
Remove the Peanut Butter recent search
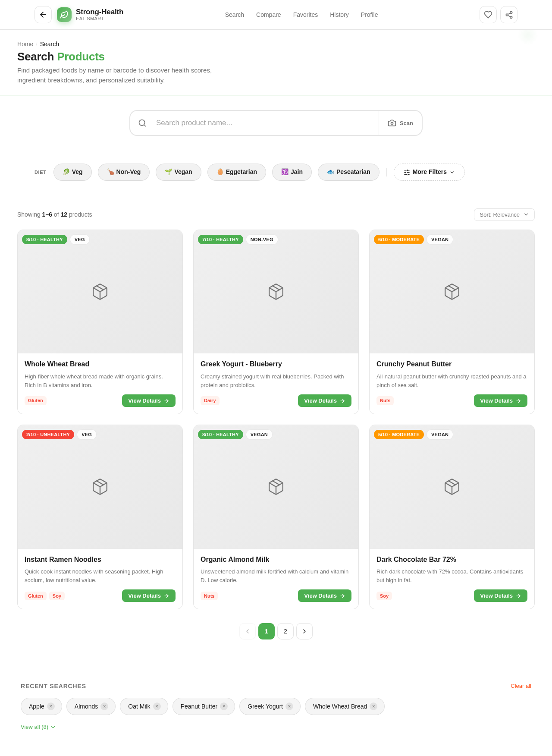pyautogui.click(x=224, y=706)
